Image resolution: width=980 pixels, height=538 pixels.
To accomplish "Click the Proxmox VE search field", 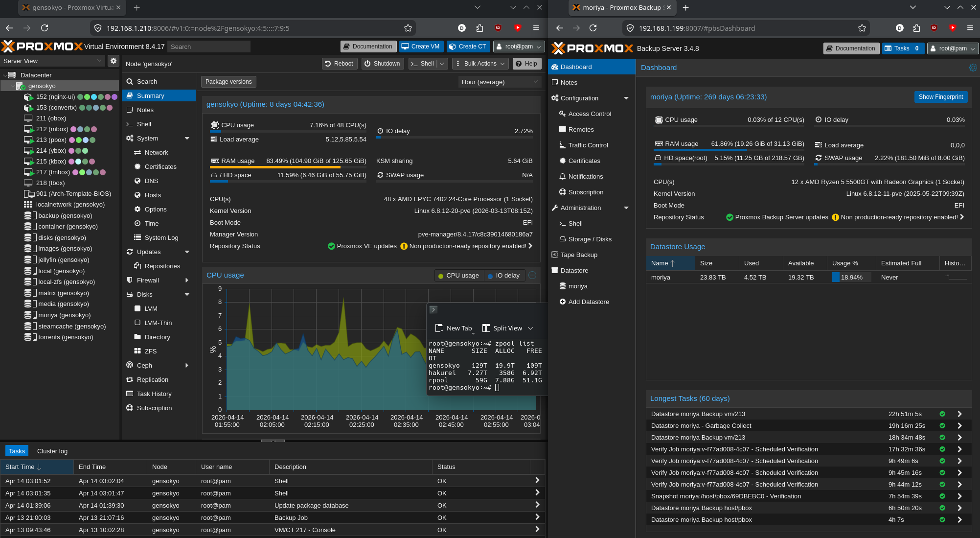I will [208, 47].
